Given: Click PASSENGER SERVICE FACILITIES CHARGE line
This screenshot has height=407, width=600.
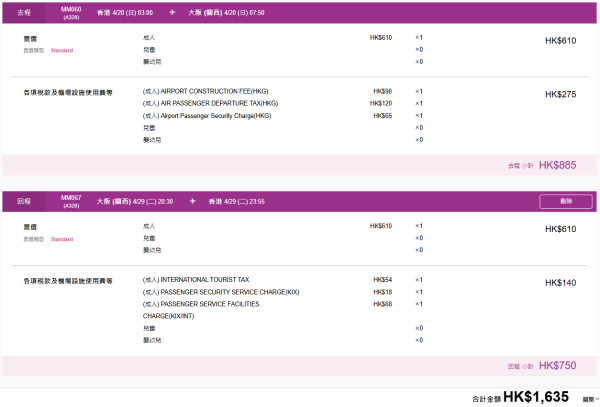Looking at the screenshot, I should pos(201,310).
